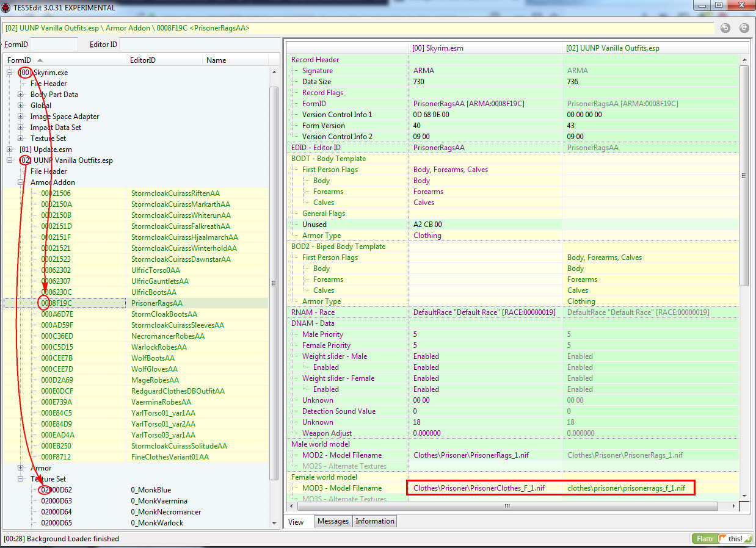This screenshot has height=548, width=756.
Task: Click the FormID column header
Action: (x=64, y=60)
